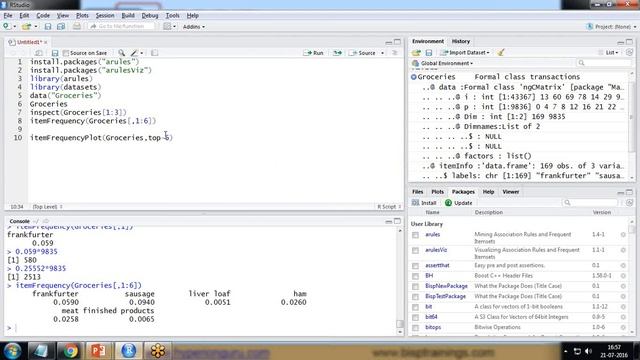
Task: Refresh the Packages list icon
Action: (x=629, y=203)
